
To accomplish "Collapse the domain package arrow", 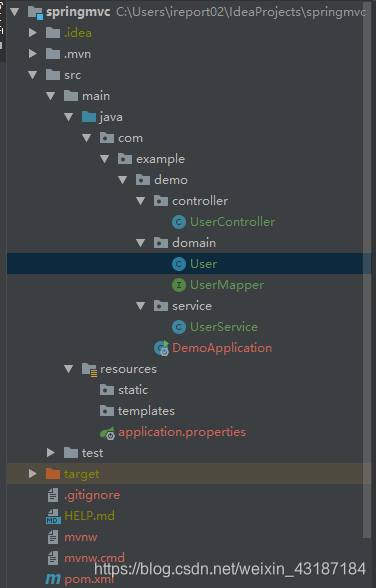I will [x=141, y=243].
